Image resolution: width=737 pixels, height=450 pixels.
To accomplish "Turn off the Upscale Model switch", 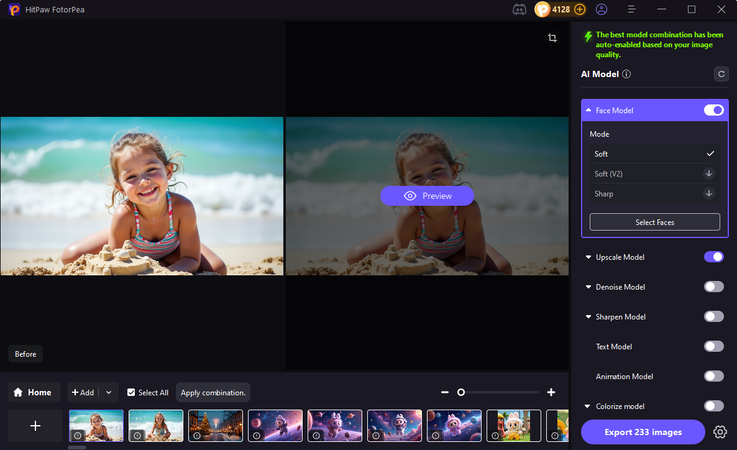I will 713,257.
